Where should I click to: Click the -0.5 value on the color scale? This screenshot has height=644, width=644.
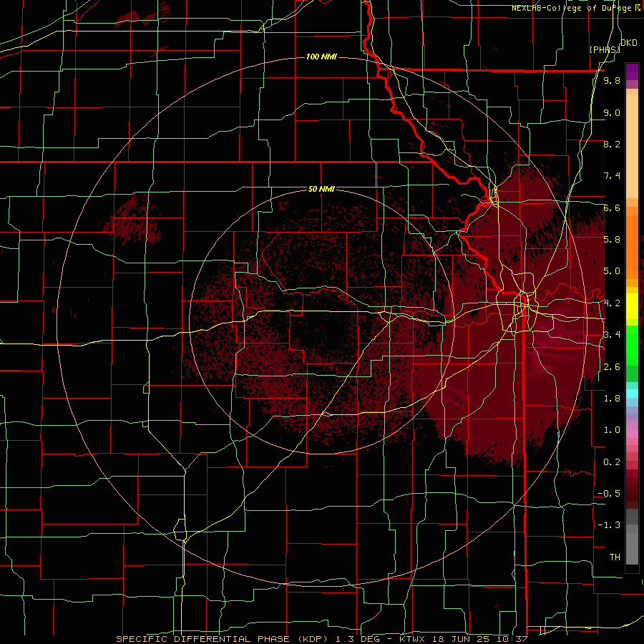(x=609, y=494)
